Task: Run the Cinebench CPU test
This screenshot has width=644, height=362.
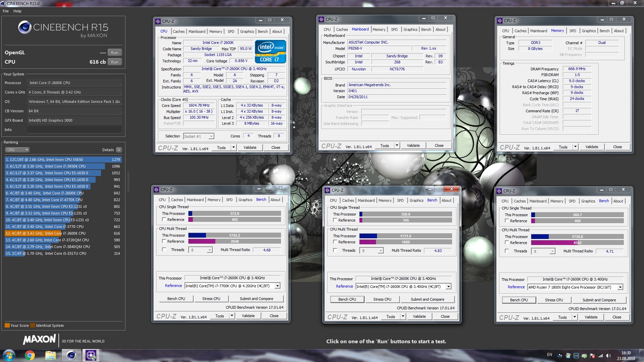Action: pyautogui.click(x=114, y=62)
